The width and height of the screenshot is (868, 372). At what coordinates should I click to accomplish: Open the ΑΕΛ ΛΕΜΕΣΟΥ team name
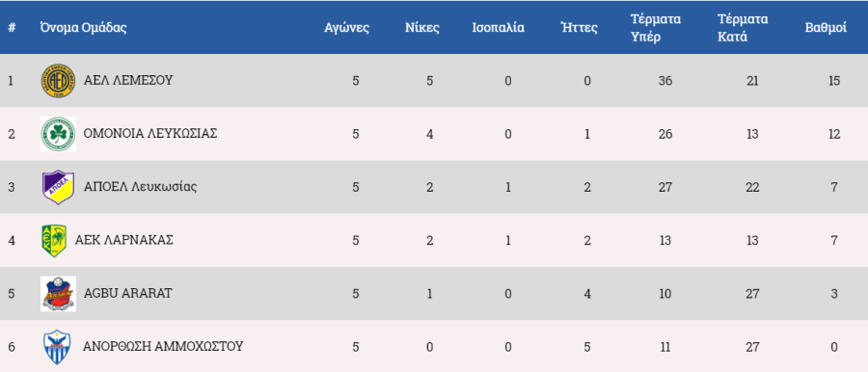[128, 80]
